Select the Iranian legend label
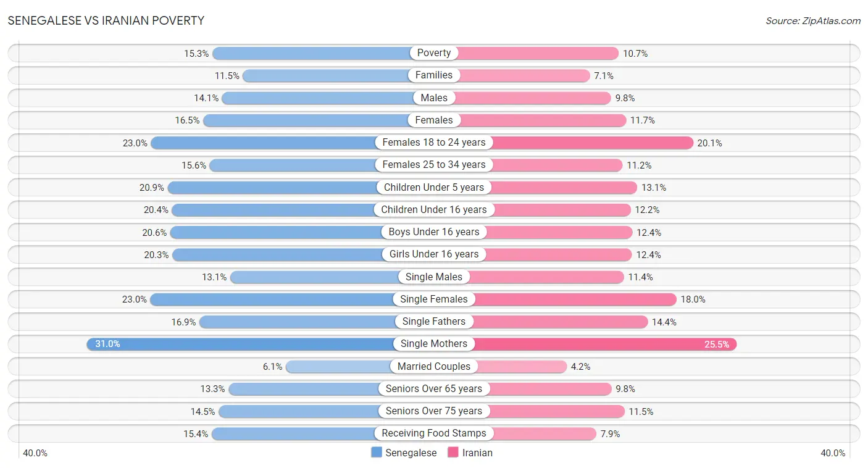868x468 pixels. click(x=478, y=453)
